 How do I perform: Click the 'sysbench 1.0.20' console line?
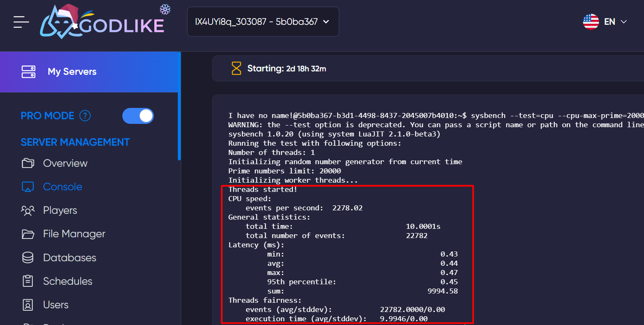[x=334, y=134]
